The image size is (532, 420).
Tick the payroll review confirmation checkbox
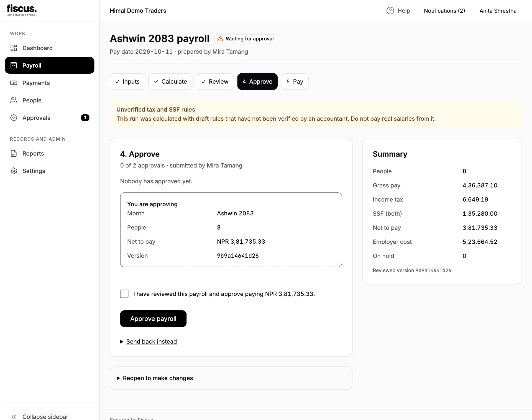(124, 294)
